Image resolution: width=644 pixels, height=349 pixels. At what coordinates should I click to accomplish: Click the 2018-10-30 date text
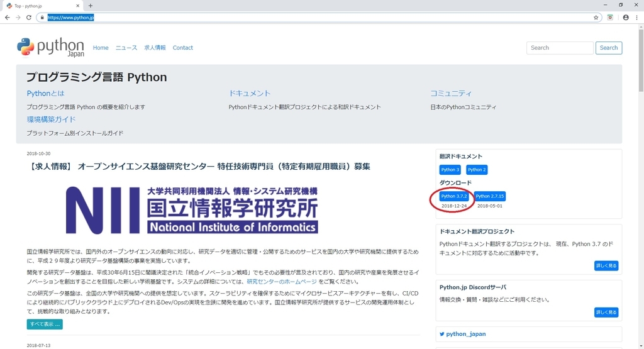[x=38, y=153]
